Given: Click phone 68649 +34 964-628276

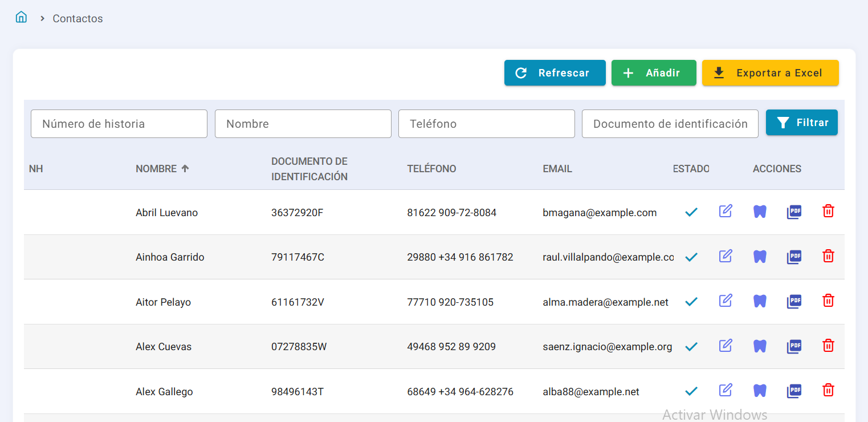Looking at the screenshot, I should coord(460,392).
